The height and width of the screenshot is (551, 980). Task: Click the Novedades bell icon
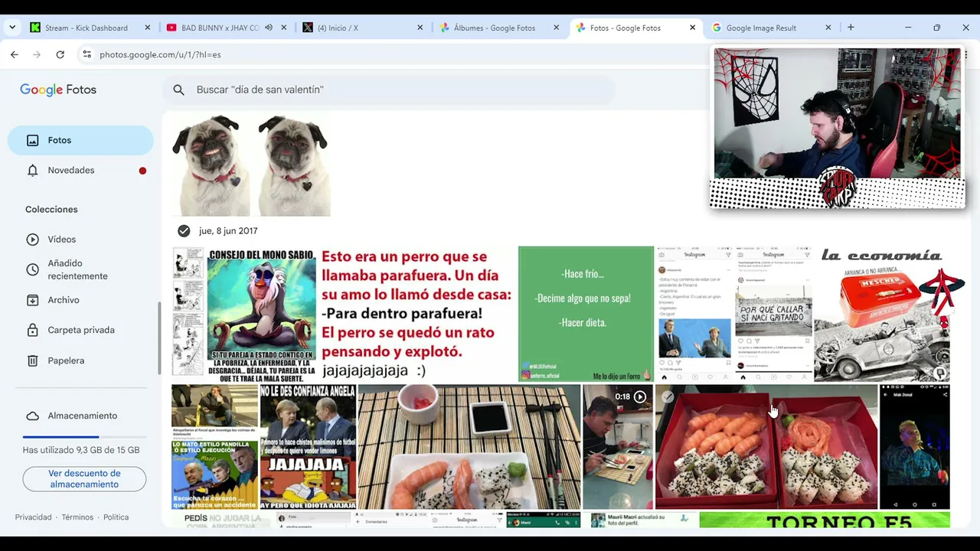pyautogui.click(x=32, y=170)
